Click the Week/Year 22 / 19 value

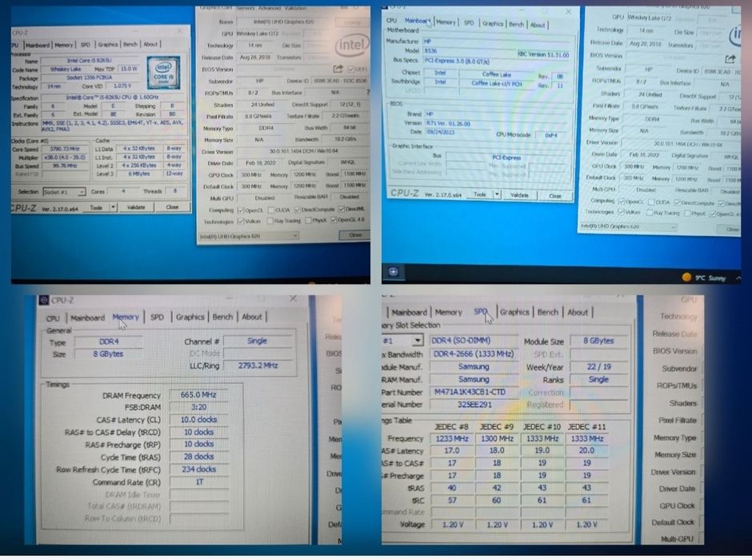click(599, 366)
